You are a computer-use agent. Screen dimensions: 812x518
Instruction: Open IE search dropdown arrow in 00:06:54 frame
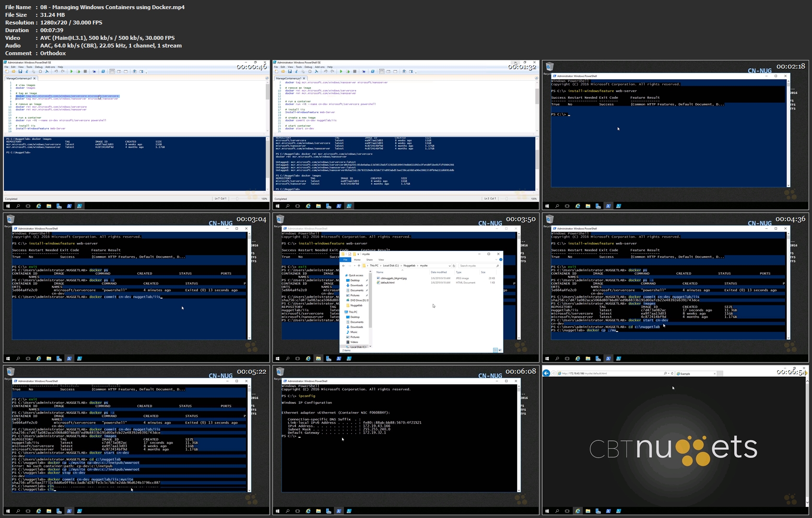click(669, 373)
